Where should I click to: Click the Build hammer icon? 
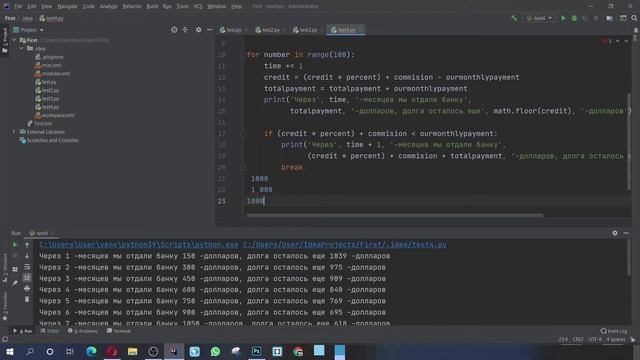coord(514,18)
